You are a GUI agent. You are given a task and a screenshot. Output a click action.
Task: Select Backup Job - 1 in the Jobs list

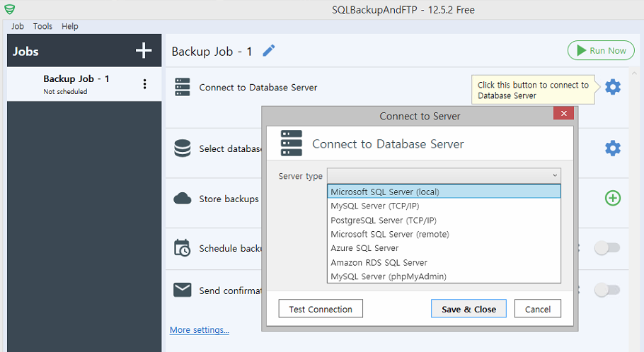pos(84,84)
